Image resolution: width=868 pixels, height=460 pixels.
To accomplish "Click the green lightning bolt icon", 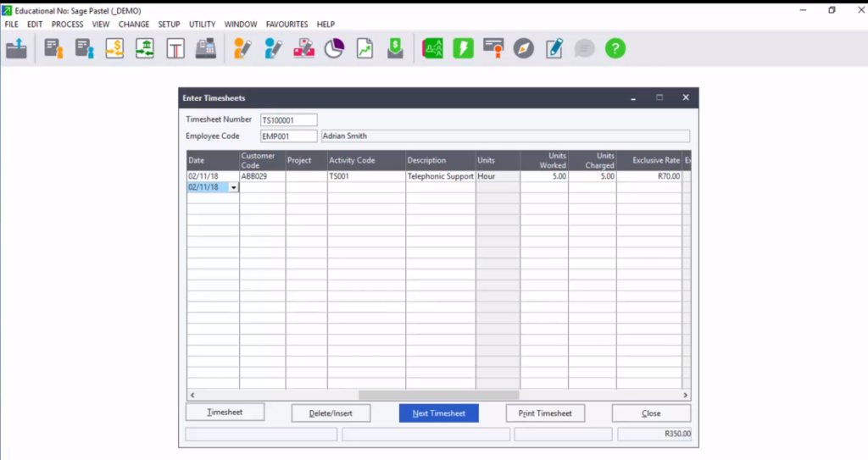I will pos(463,48).
